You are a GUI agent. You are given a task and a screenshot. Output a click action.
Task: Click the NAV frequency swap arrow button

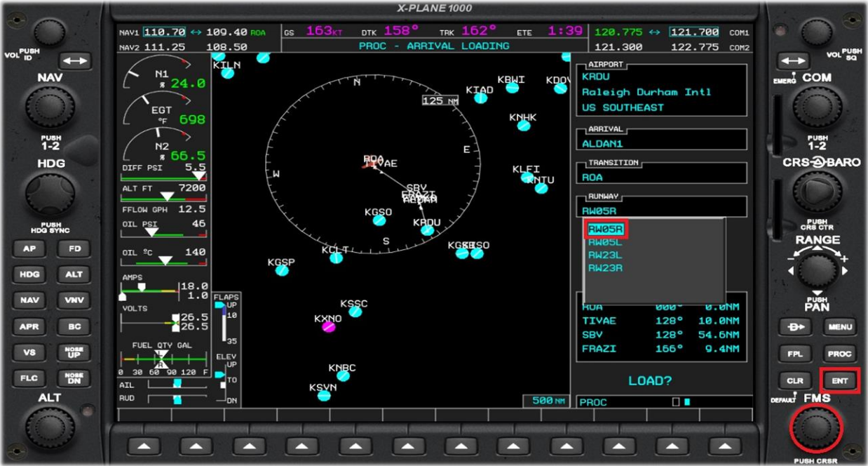74,61
